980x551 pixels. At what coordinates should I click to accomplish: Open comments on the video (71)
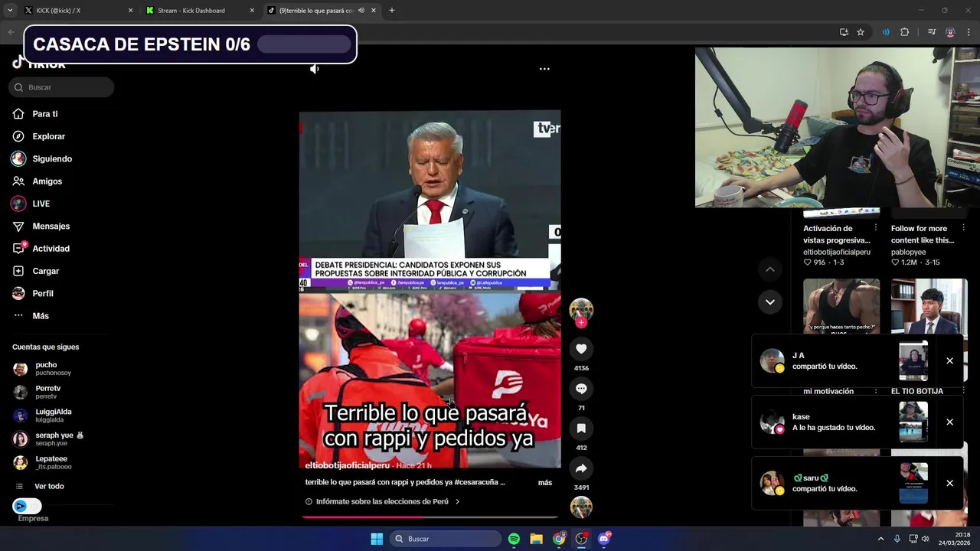581,389
